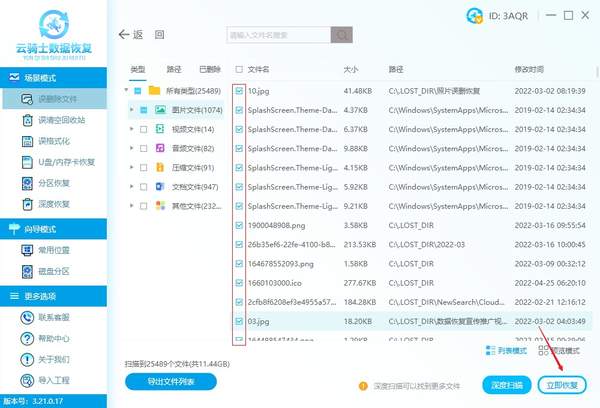This screenshot has width=600, height=408.
Task: Switch to 列表模式 list view
Action: 506,351
